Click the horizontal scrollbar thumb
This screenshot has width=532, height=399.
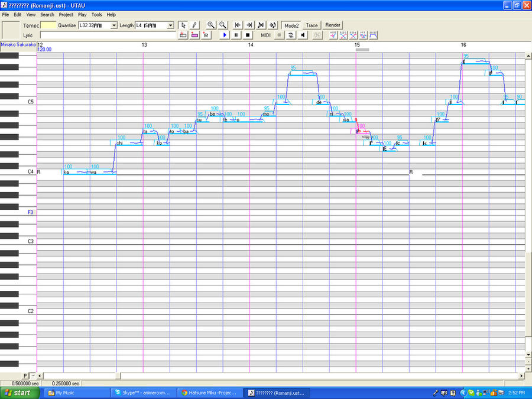118,376
